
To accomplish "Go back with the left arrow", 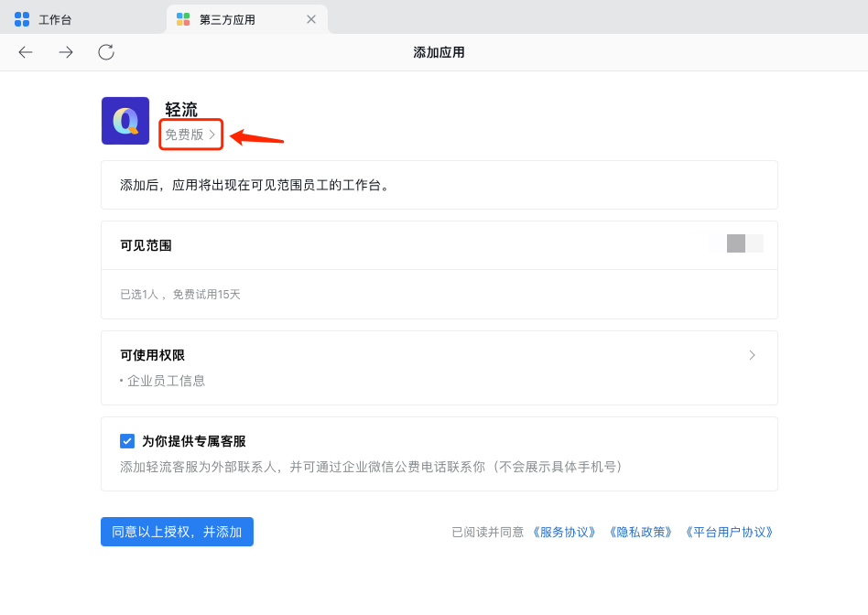I will coord(26,52).
